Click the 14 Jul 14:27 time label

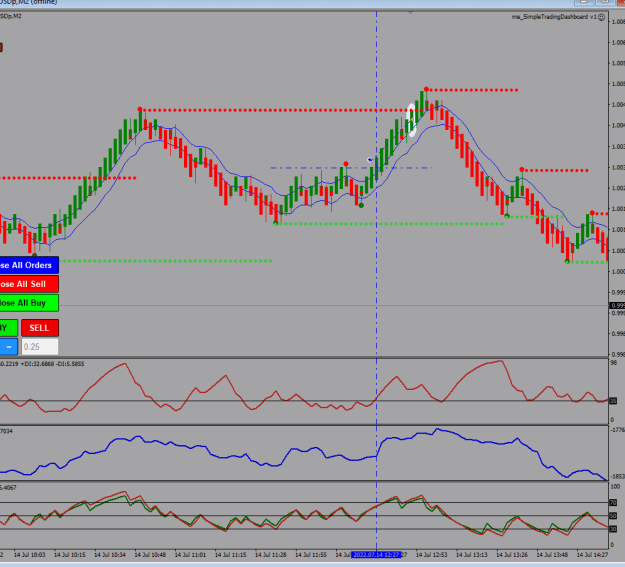593,555
